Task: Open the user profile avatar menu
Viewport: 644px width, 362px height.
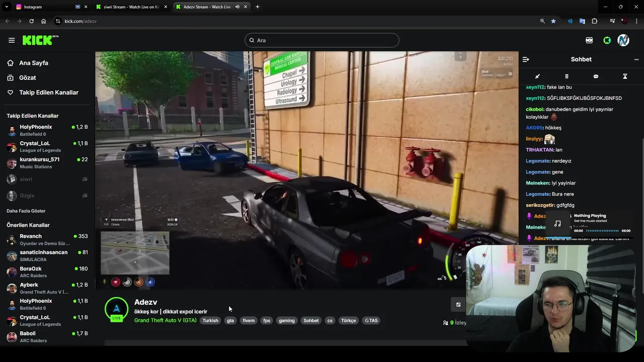Action: [x=623, y=40]
